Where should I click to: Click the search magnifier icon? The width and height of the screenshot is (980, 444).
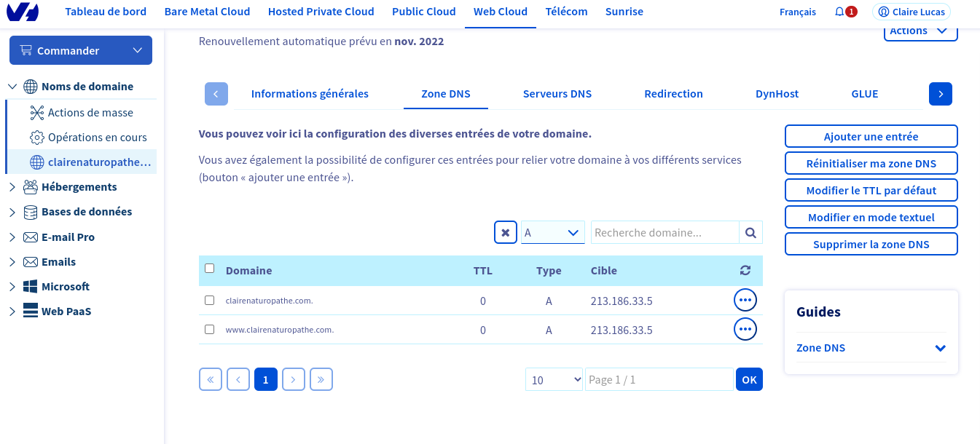(x=750, y=233)
